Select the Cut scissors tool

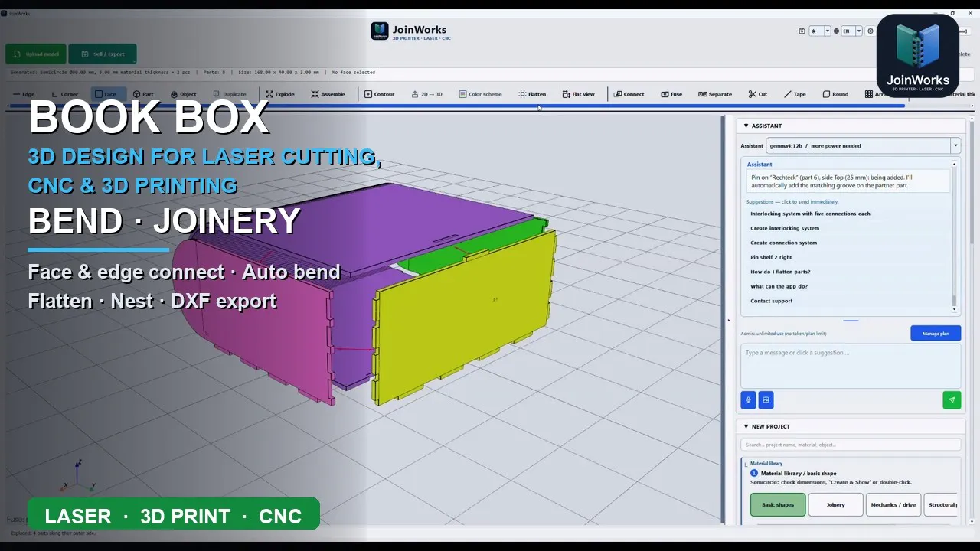coord(758,94)
